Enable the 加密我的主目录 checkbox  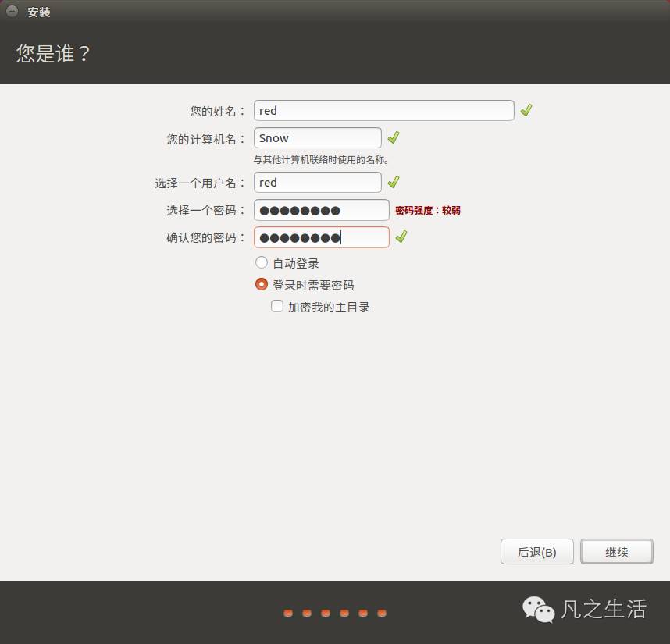(277, 306)
